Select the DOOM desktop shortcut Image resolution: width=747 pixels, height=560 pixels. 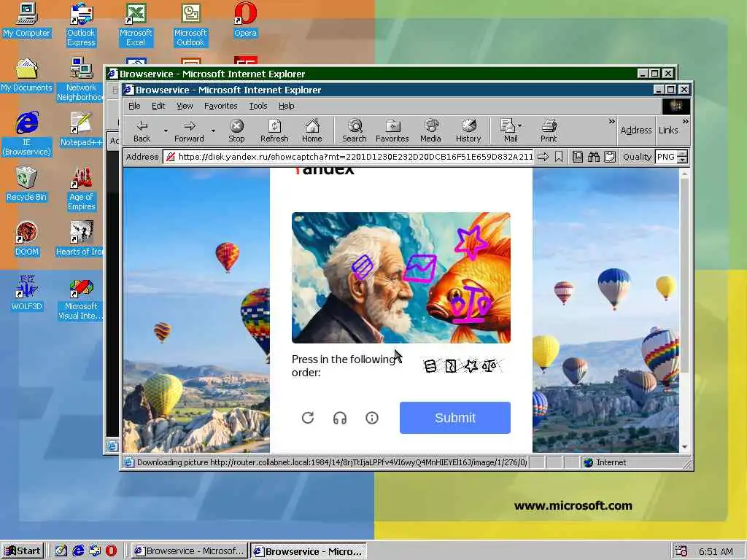(x=27, y=239)
